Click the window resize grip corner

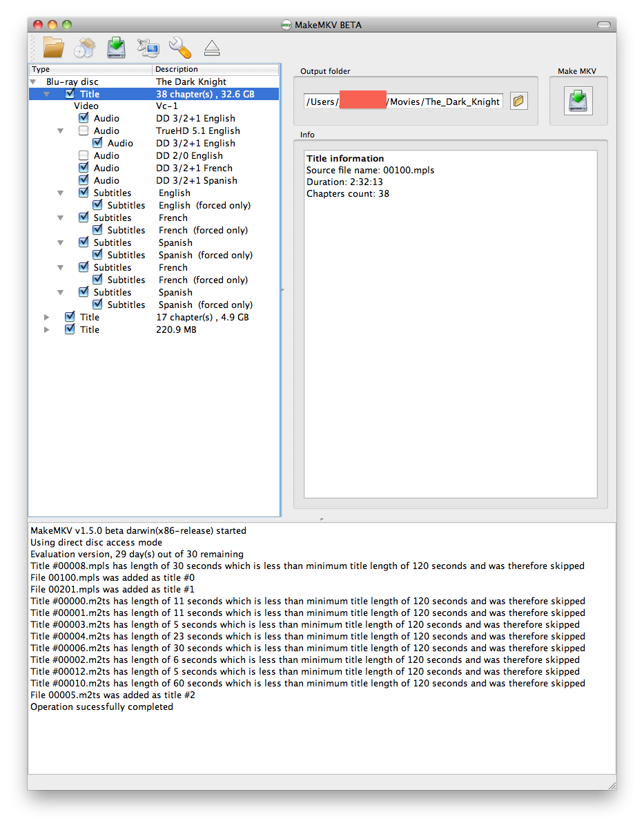pos(612,786)
